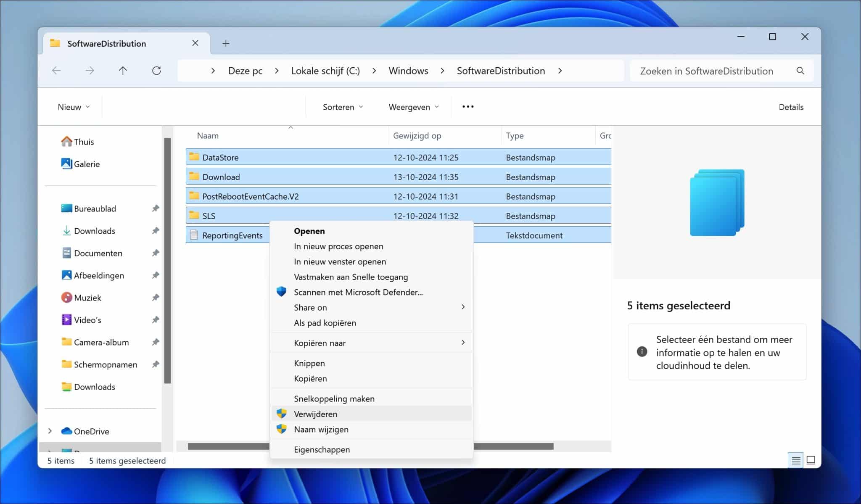Open Thuis via the house icon
Screen dimensions: 861x504
click(66, 142)
